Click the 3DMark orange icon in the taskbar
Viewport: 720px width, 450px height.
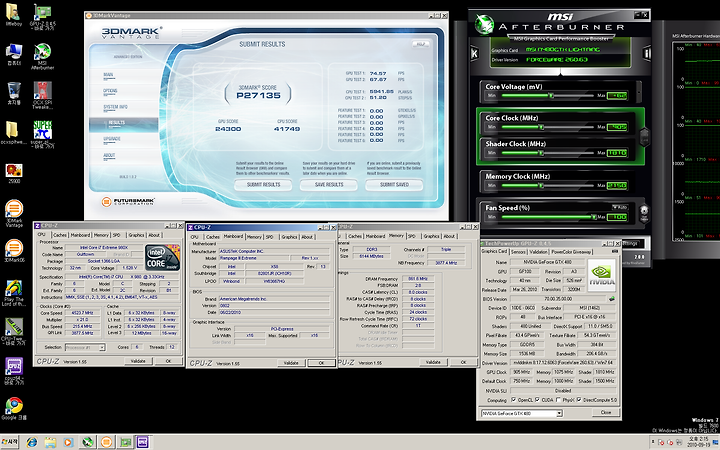[106, 442]
